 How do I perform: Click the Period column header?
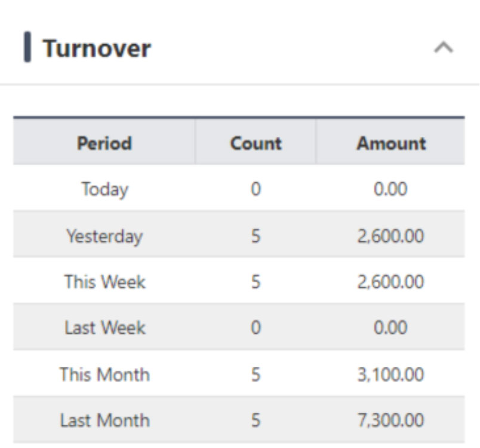pos(104,143)
